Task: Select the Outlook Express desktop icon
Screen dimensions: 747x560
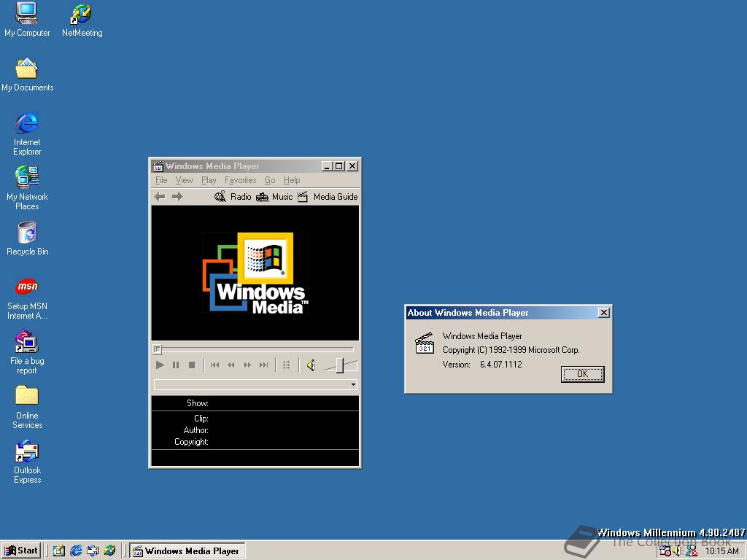Action: point(27,462)
